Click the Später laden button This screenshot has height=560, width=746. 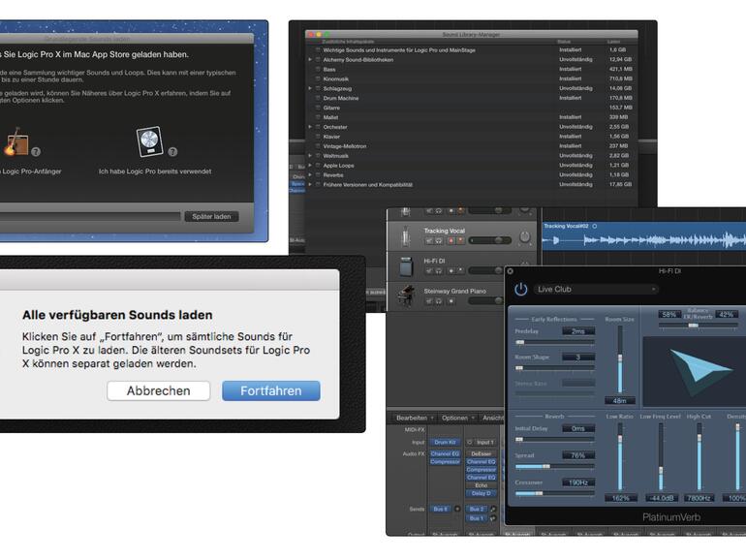pyautogui.click(x=211, y=216)
